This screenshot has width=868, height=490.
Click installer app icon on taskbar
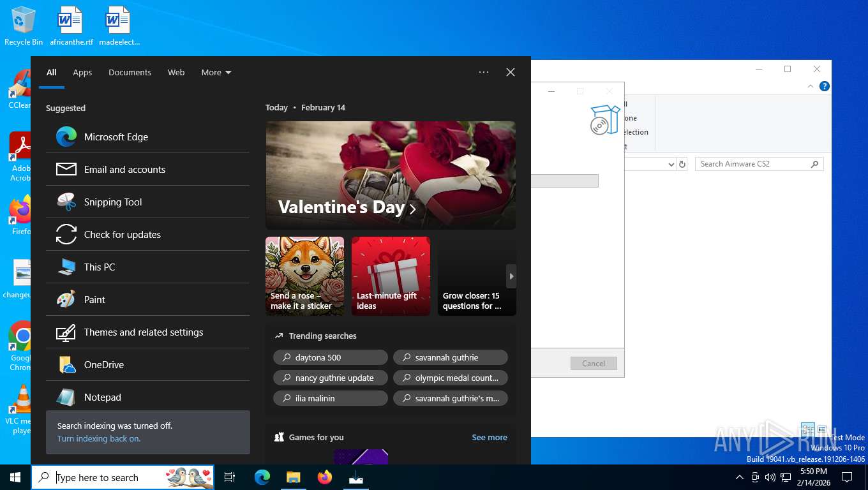356,477
